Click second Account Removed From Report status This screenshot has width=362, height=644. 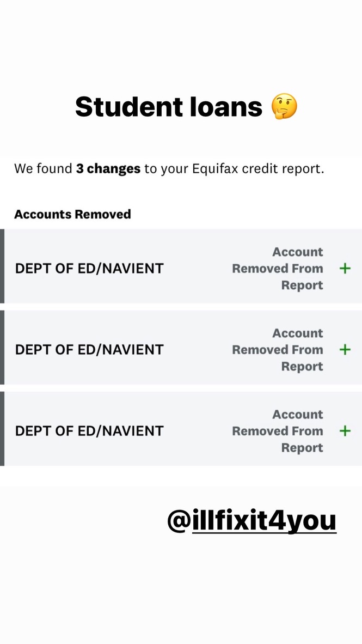click(x=278, y=350)
